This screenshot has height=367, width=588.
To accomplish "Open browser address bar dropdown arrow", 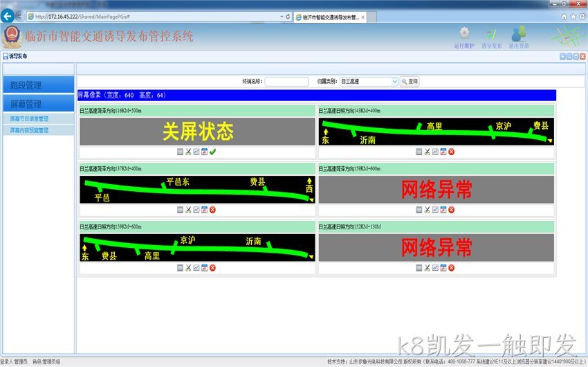I will [x=282, y=17].
